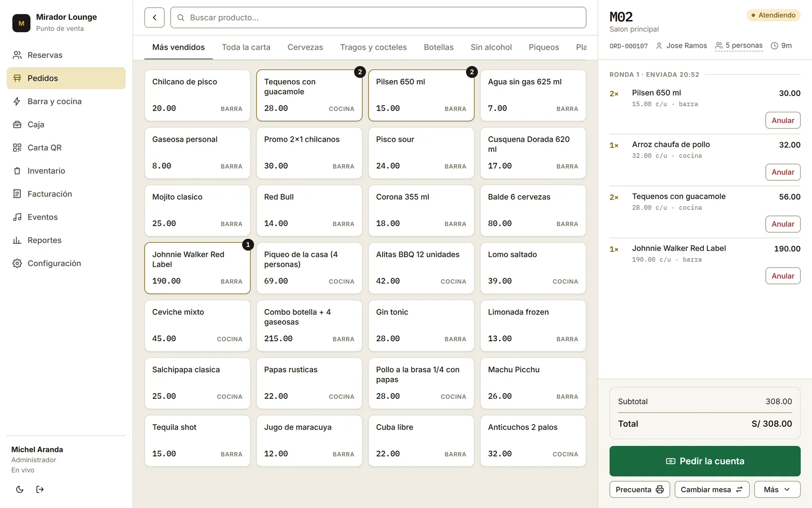Viewport: 812px width, 508px height.
Task: Open Reportes section
Action: point(66,240)
